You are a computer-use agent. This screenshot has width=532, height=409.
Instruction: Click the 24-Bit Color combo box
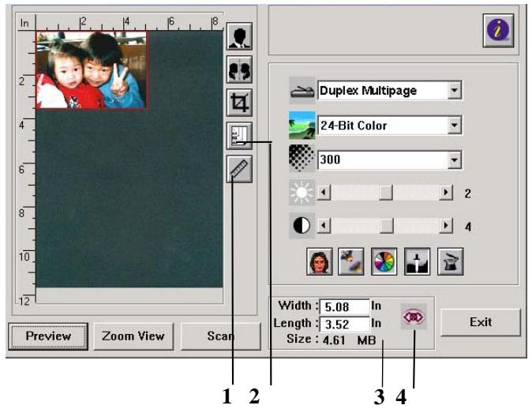(x=389, y=126)
